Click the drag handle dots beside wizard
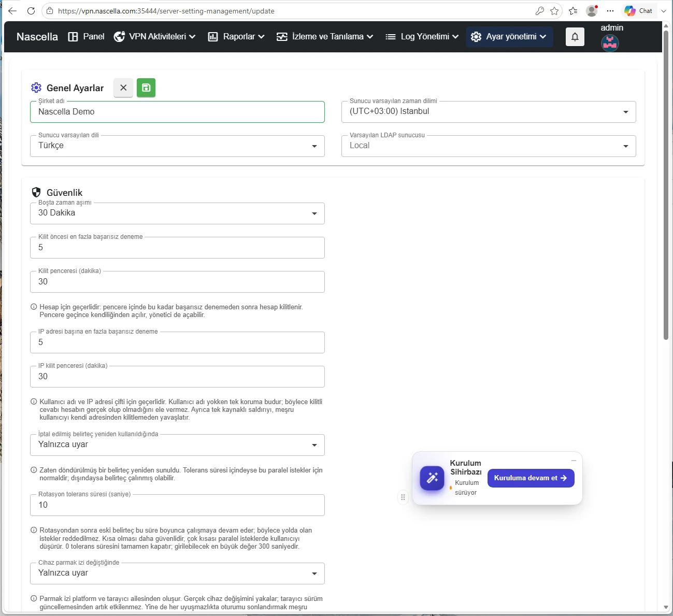Image resolution: width=673 pixels, height=616 pixels. click(403, 497)
